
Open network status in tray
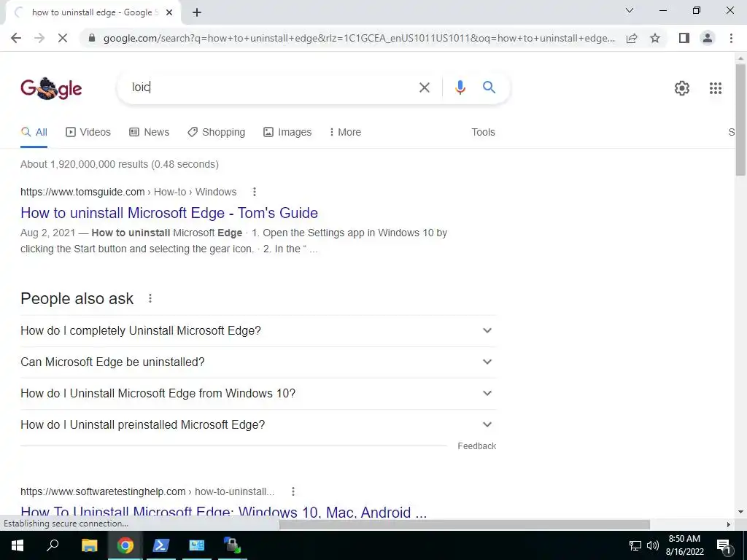(x=635, y=545)
